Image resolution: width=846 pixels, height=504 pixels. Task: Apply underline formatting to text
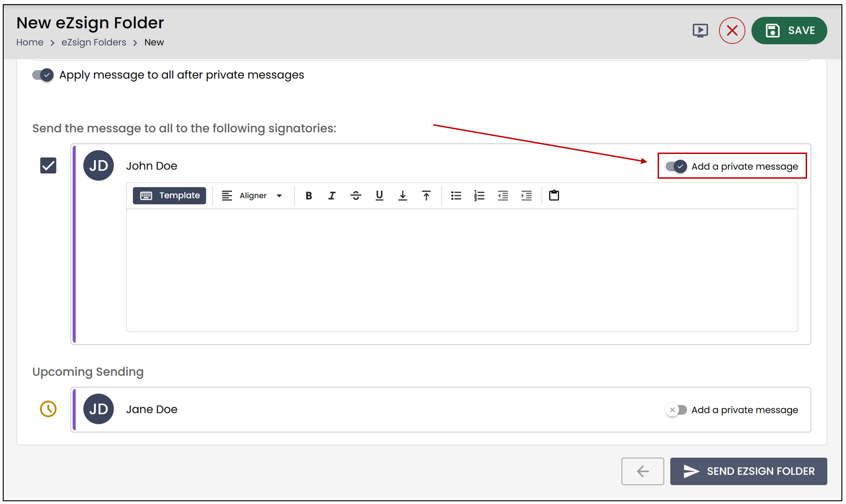coord(379,196)
